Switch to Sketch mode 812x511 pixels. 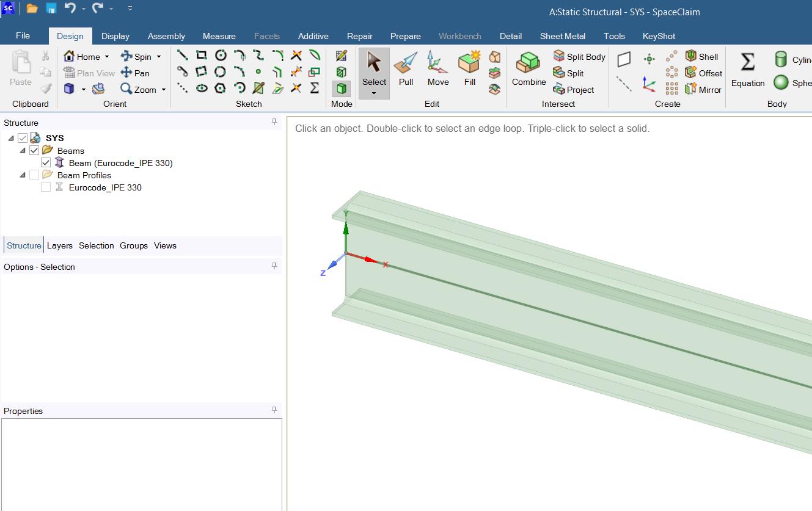342,56
